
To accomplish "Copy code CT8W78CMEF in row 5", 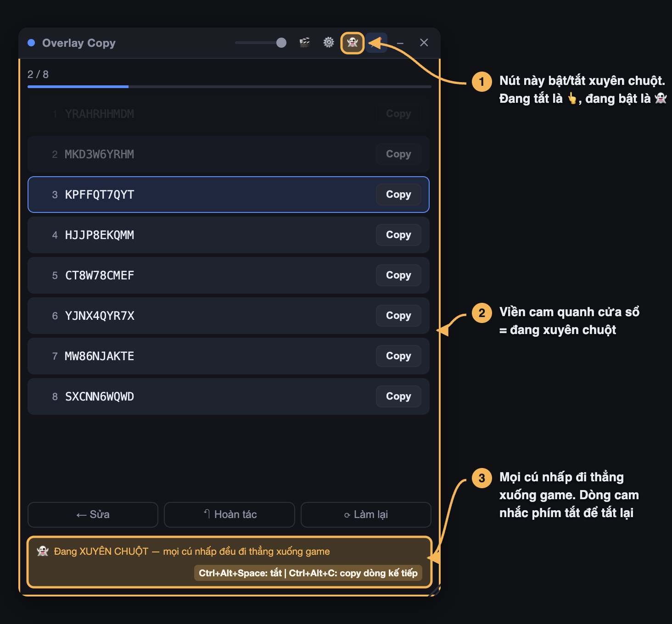I will click(x=398, y=275).
